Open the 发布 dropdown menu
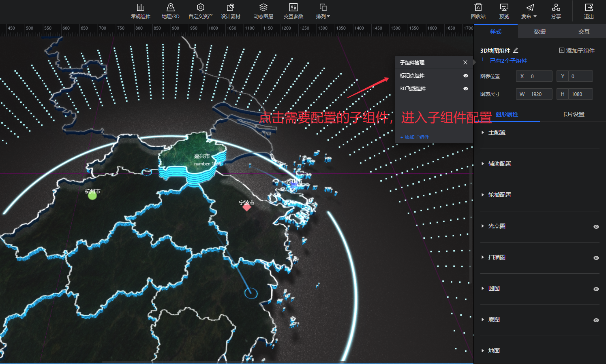This screenshot has height=364, width=606. (x=529, y=11)
